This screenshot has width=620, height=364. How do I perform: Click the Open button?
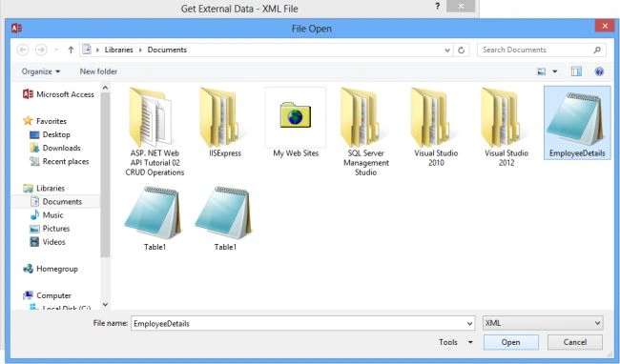[x=511, y=342]
